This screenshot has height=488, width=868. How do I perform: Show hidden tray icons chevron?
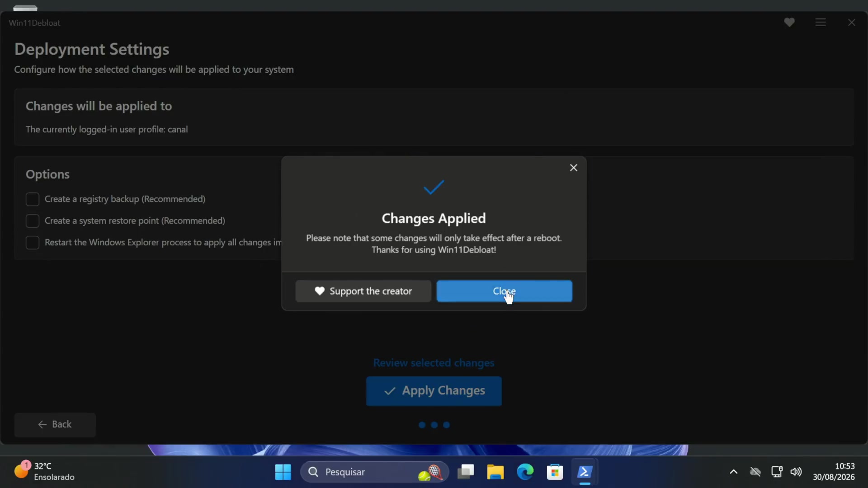coord(734,472)
